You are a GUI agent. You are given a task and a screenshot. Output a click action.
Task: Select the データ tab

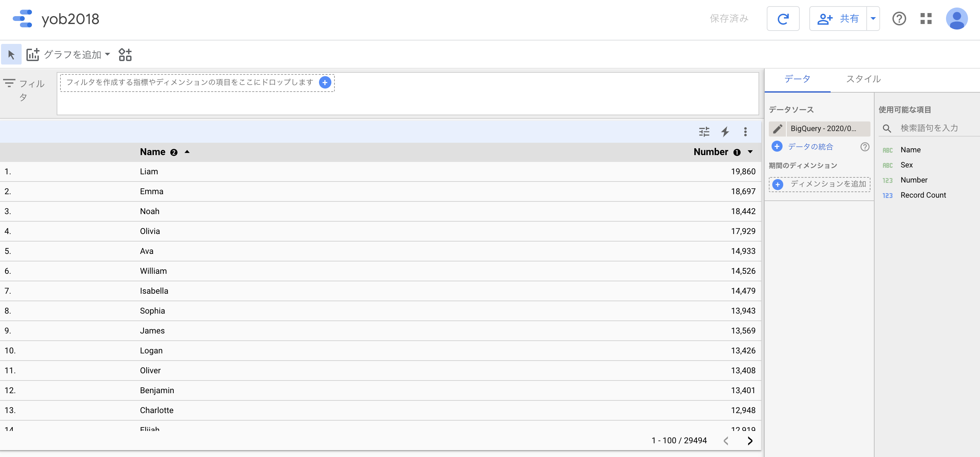[797, 79]
